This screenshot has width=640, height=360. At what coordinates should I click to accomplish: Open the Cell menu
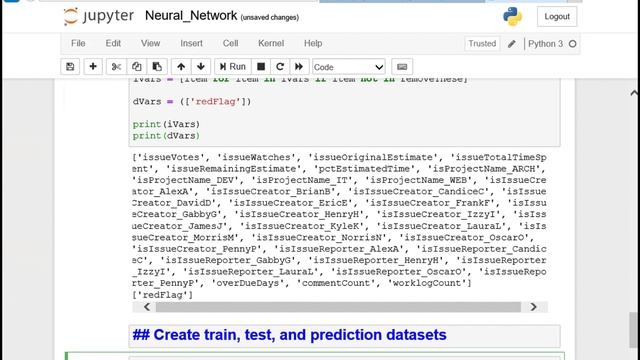tap(231, 43)
